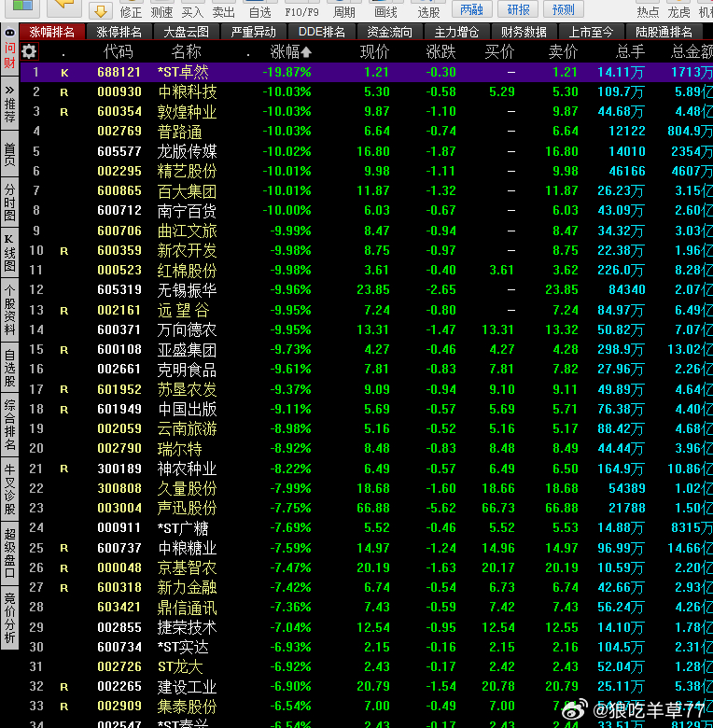The image size is (713, 728).
Task: Open K线图 from the left sidebar
Action: (9, 254)
